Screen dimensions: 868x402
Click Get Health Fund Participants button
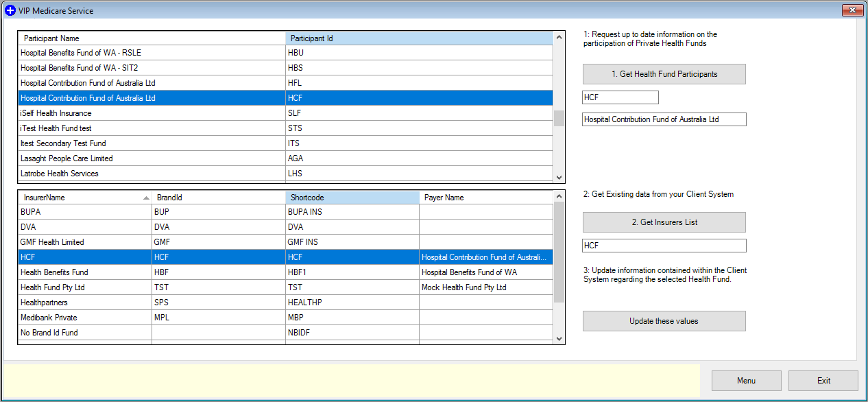point(664,74)
